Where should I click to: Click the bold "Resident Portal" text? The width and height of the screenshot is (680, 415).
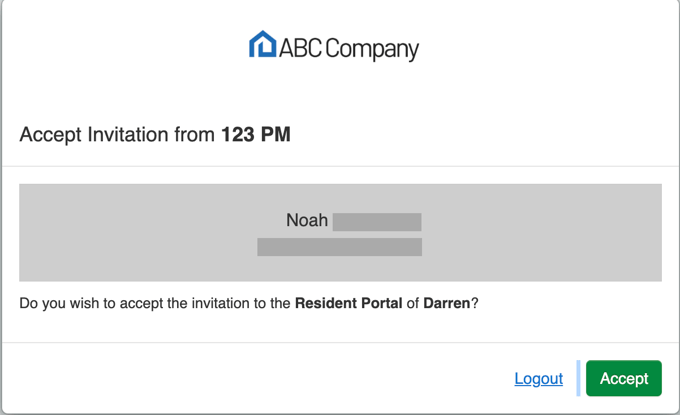click(x=349, y=303)
